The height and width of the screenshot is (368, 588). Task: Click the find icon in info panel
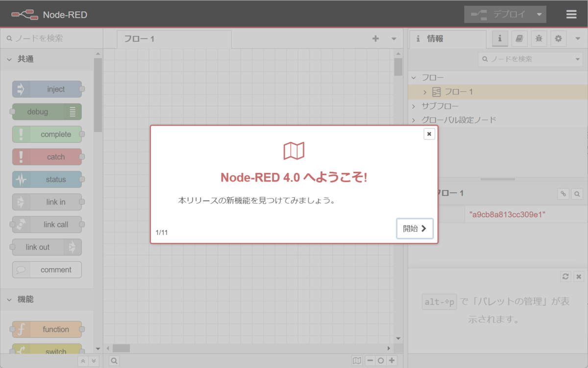(577, 194)
